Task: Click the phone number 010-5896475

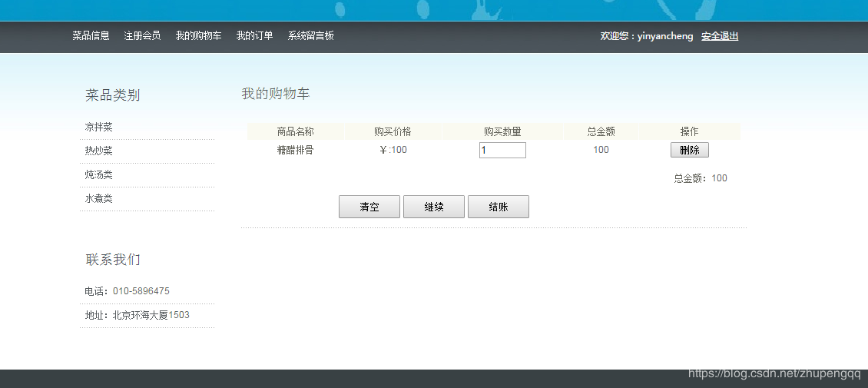Action: [141, 291]
